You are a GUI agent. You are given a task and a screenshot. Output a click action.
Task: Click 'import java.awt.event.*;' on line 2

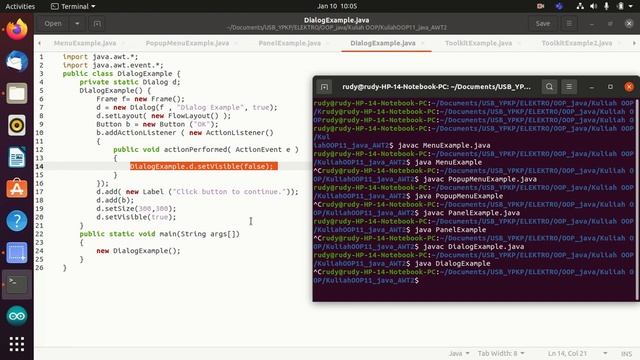[x=113, y=65]
